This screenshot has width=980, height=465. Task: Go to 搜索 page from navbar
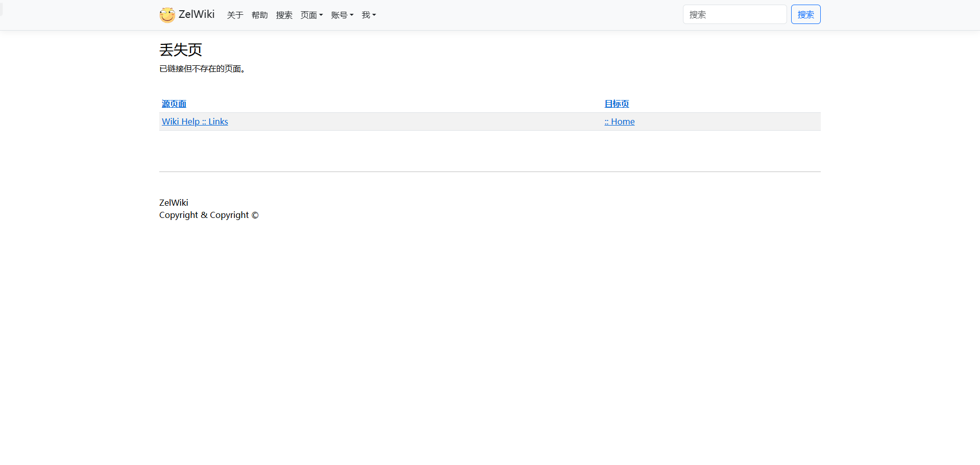tap(284, 15)
